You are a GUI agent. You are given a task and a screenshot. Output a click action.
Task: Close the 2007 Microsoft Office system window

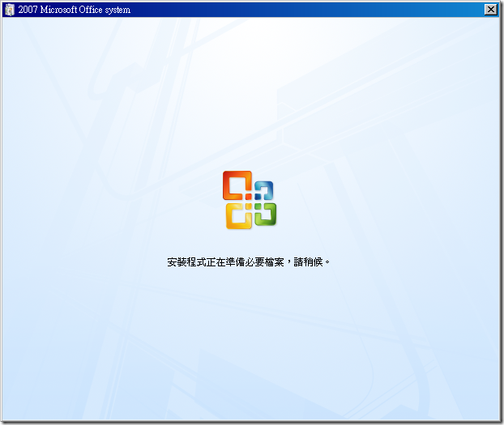(x=491, y=10)
